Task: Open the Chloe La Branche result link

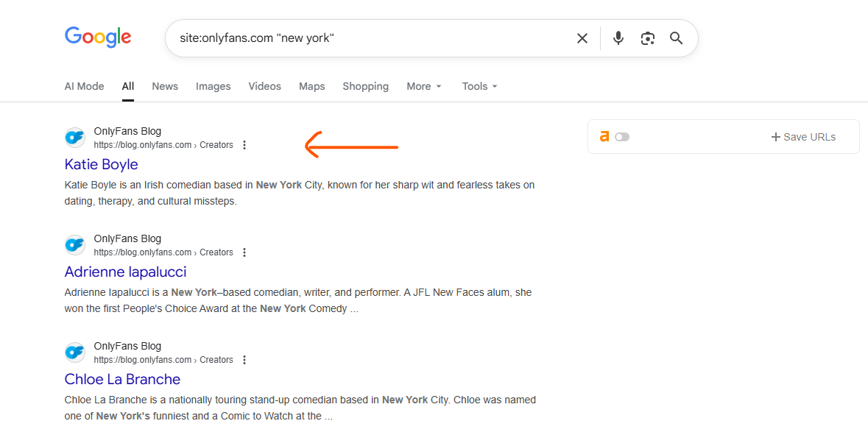Action: point(122,379)
